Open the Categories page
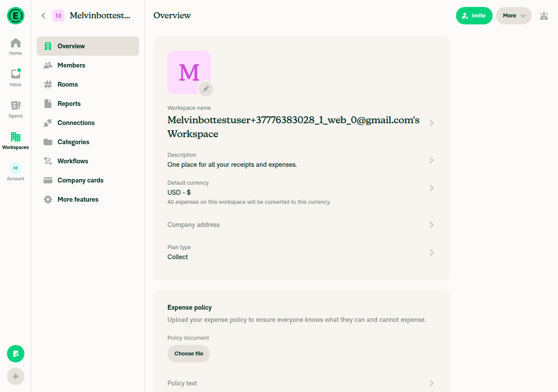This screenshot has width=558, height=392. (x=88, y=142)
